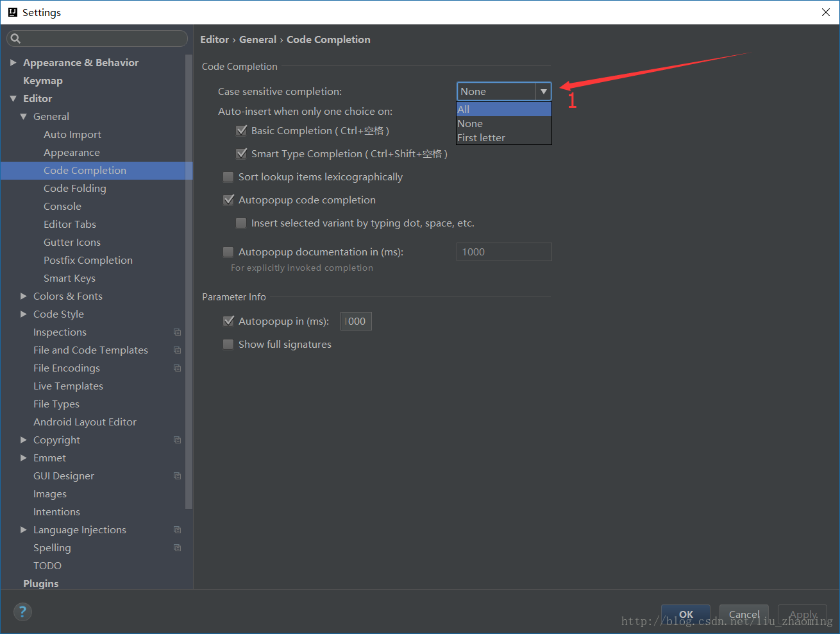Click the settings search field
The height and width of the screenshot is (634, 840).
pos(96,39)
